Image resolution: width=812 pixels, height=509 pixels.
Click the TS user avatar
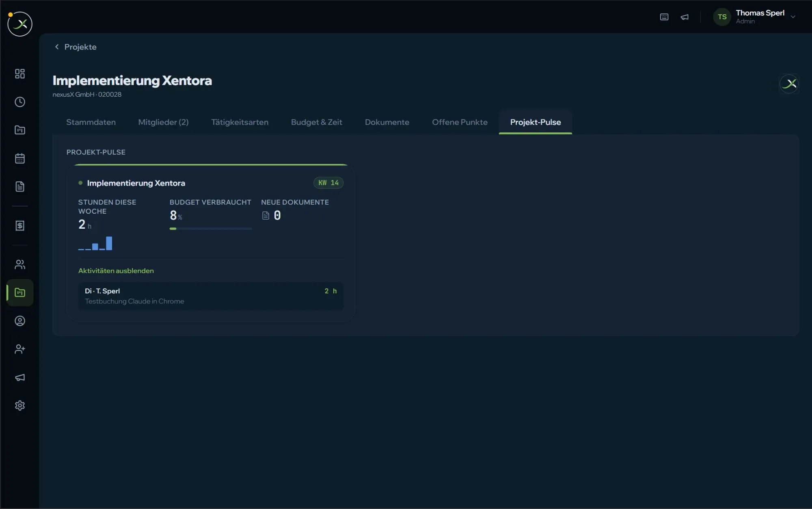coord(722,17)
